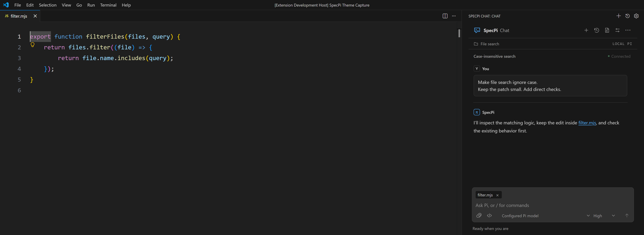Click the lightbulb code action icon

coord(33,45)
